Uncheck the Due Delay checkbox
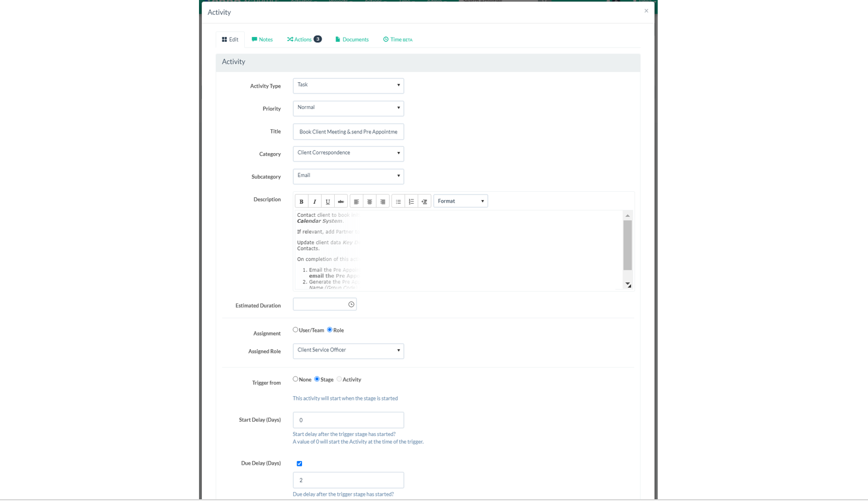The image size is (868, 501). tap(300, 463)
